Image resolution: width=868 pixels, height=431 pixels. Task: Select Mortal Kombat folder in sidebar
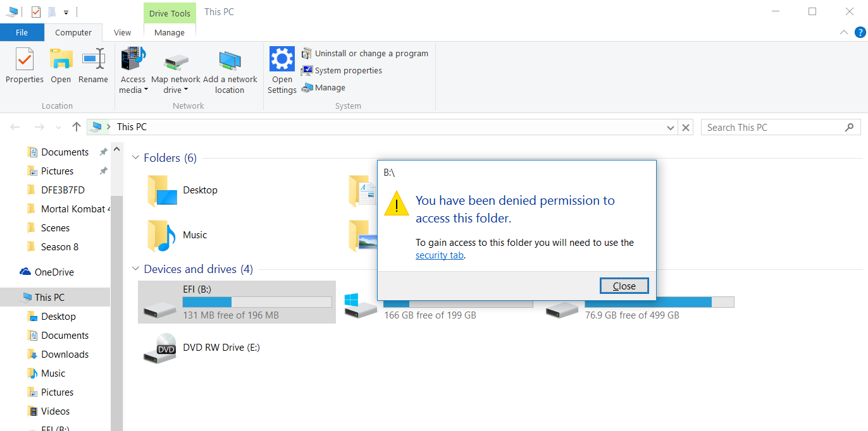[x=68, y=209]
